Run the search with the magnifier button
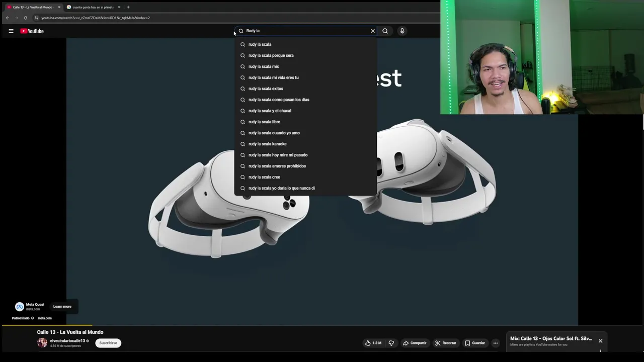Image resolution: width=644 pixels, height=362 pixels. [x=385, y=31]
